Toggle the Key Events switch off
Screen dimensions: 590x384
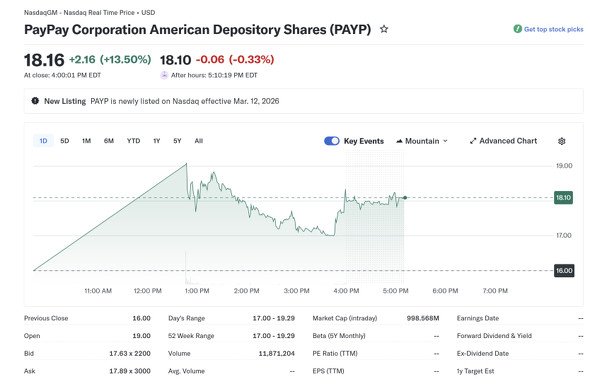pos(331,141)
